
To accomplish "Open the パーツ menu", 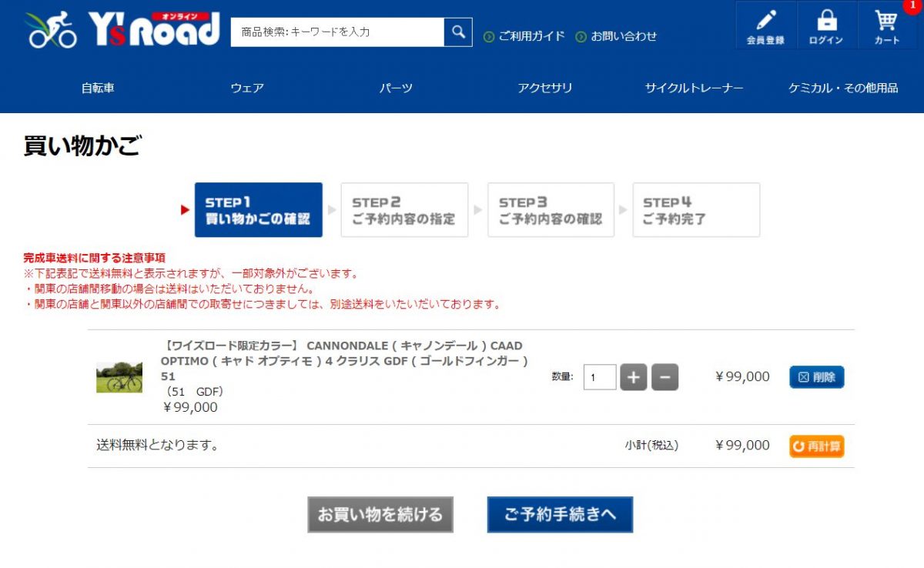I will (x=396, y=88).
